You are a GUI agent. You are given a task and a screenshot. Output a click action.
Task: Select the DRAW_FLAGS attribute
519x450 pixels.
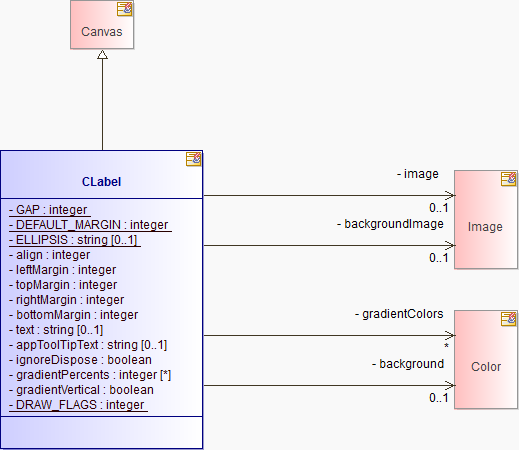tap(78, 405)
